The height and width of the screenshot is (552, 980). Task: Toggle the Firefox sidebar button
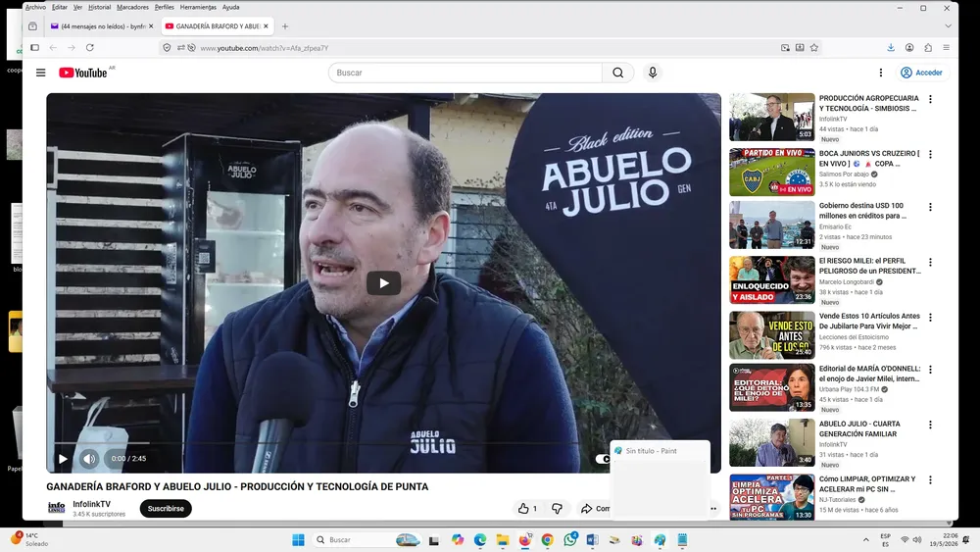(x=35, y=47)
